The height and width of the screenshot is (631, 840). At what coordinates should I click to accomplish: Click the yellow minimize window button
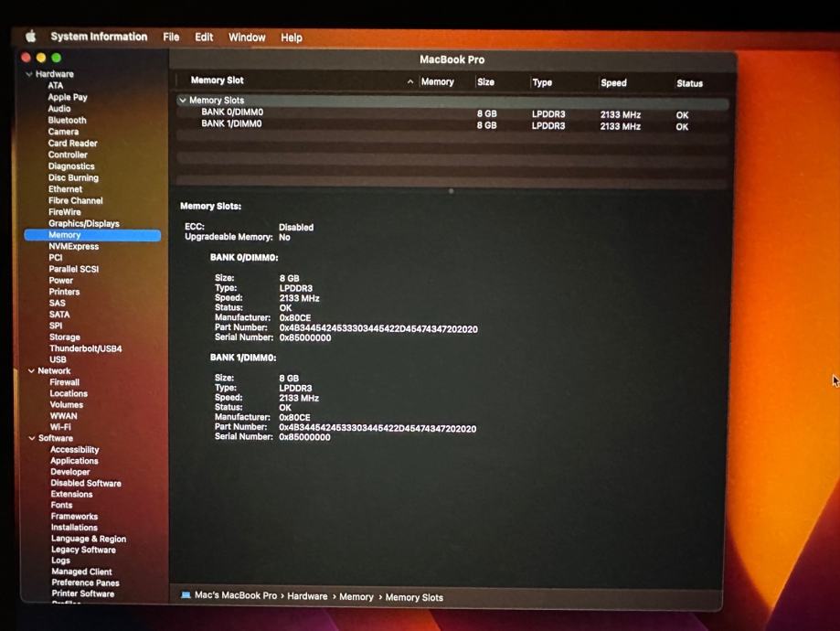(41, 58)
